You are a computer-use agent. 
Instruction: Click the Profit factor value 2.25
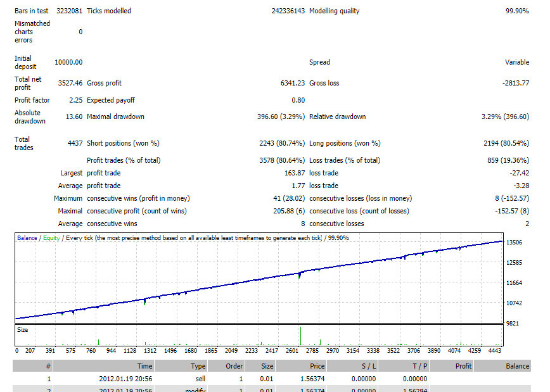(x=76, y=100)
